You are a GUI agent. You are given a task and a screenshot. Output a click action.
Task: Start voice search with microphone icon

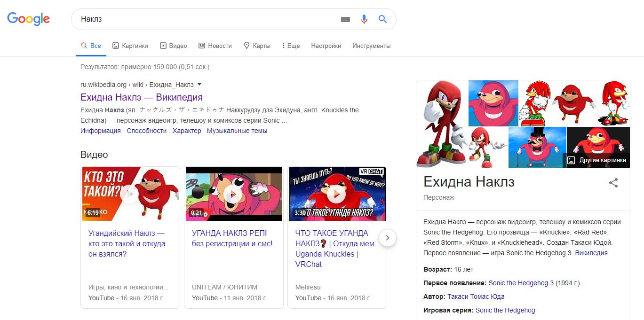pos(364,19)
